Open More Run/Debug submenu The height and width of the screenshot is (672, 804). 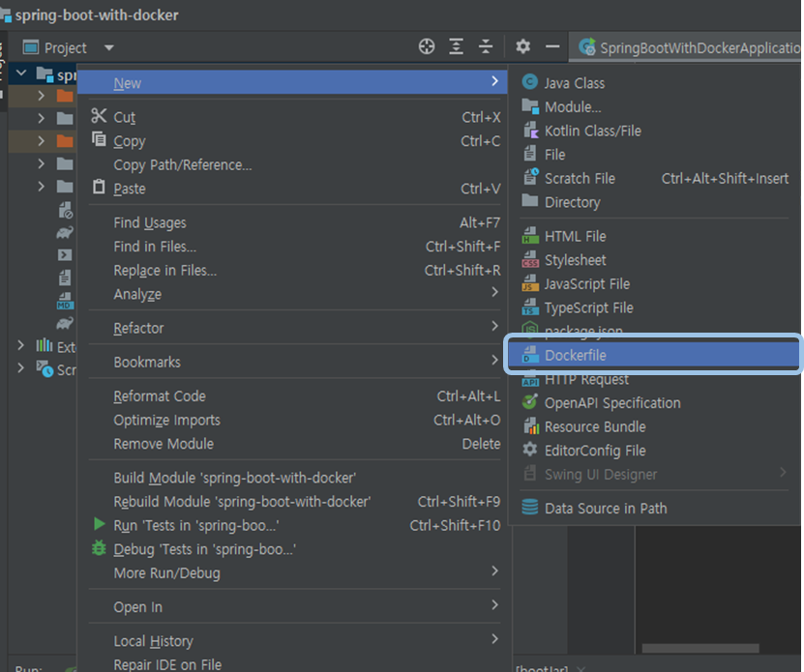[294, 572]
